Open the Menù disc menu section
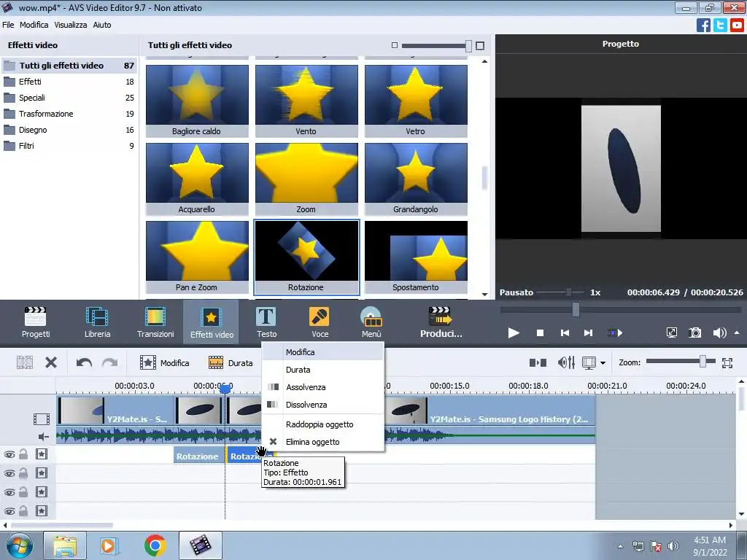The height and width of the screenshot is (560, 747). pos(371,322)
